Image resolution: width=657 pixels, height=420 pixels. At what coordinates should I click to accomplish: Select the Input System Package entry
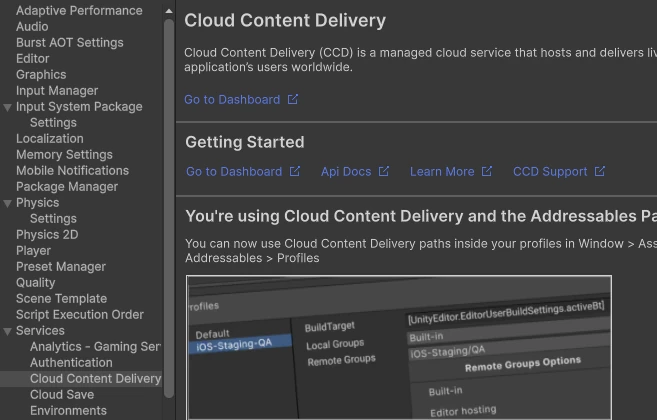[79, 106]
